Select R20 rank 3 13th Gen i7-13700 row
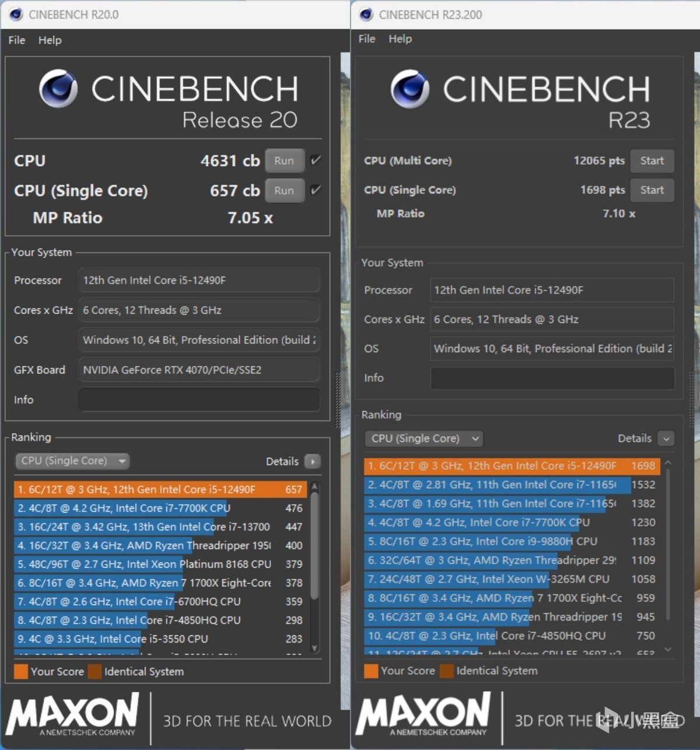The height and width of the screenshot is (750, 700). point(160,527)
